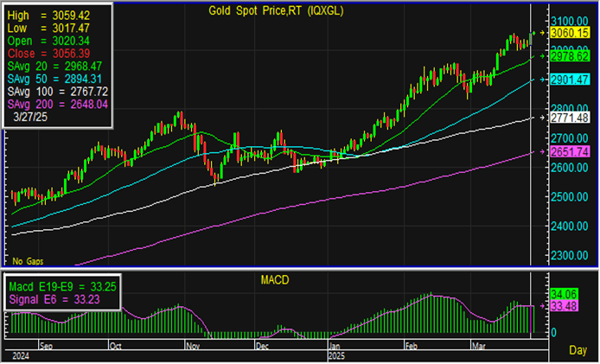
Task: Click the MACD panel title
Action: [x=276, y=280]
